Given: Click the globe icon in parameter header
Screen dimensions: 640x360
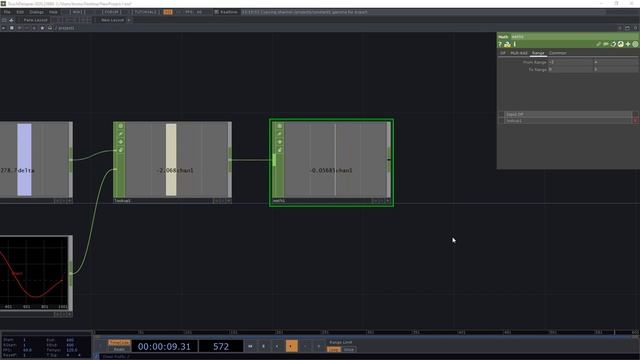Looking at the screenshot, I should click(x=620, y=44).
